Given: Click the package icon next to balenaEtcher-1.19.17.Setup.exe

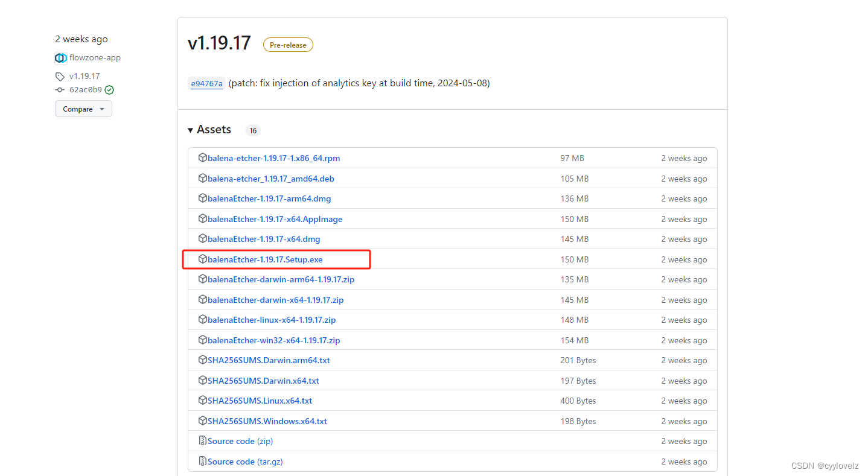Looking at the screenshot, I should (203, 259).
